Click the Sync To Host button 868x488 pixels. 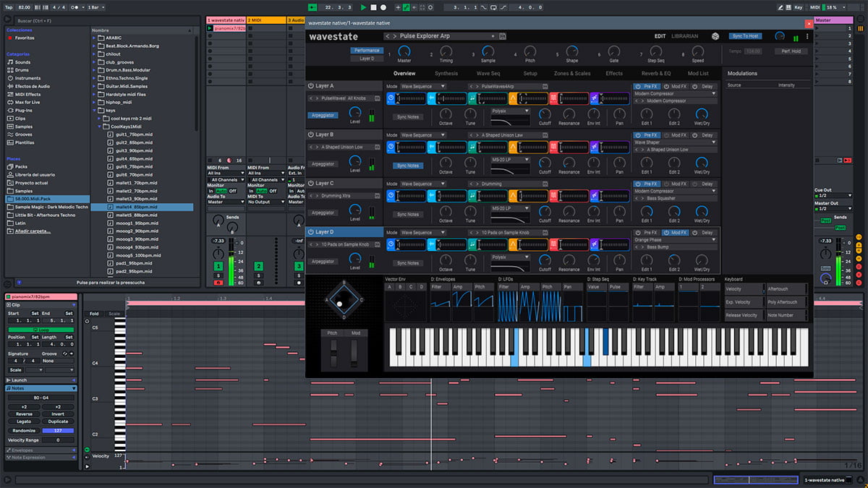point(745,36)
